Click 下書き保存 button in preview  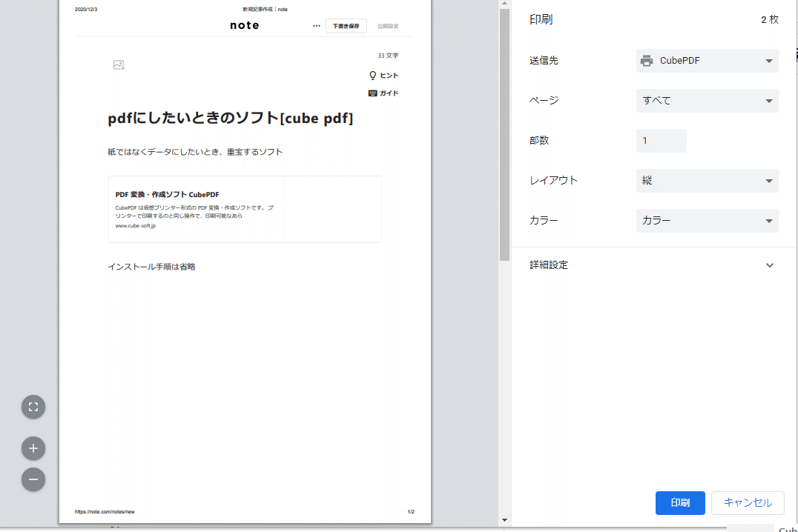point(346,26)
